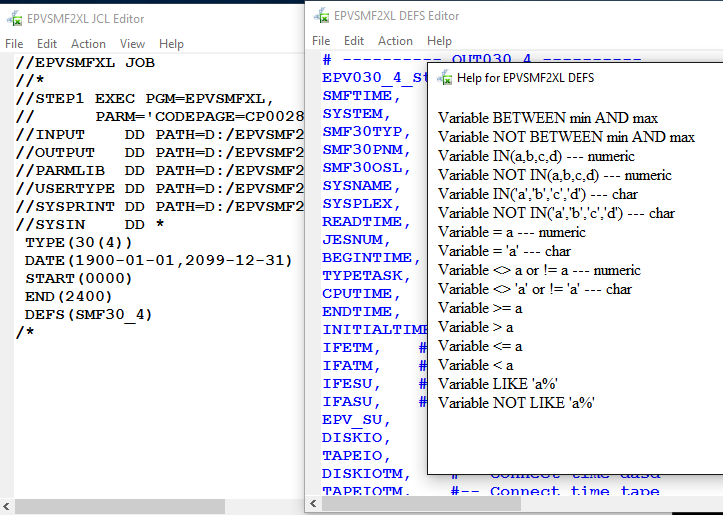Click CPUTIME field in DEFS Editor
Image resolution: width=723 pixels, height=515 pixels.
click(x=362, y=294)
